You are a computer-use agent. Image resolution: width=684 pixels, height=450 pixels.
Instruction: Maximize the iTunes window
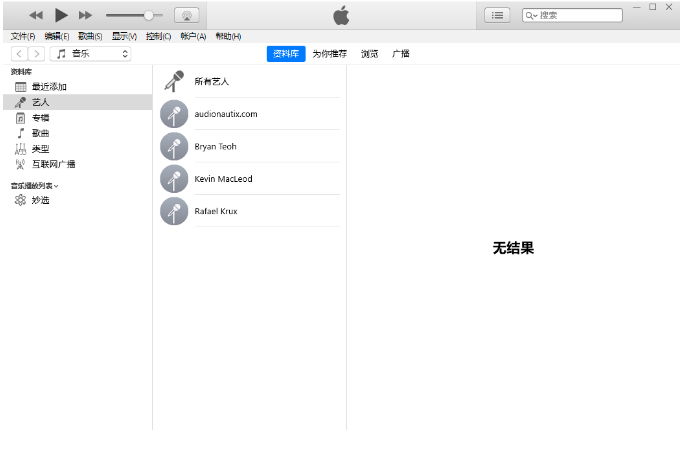pyautogui.click(x=653, y=7)
